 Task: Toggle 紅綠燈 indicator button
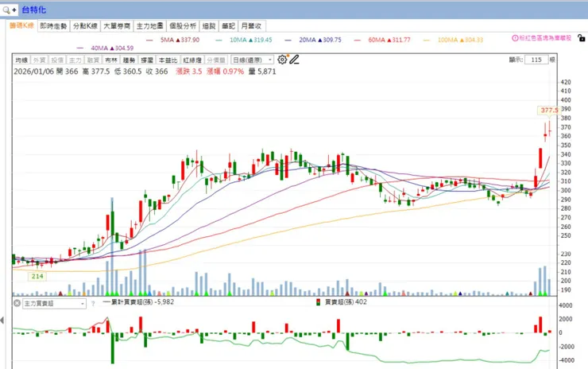(192, 60)
